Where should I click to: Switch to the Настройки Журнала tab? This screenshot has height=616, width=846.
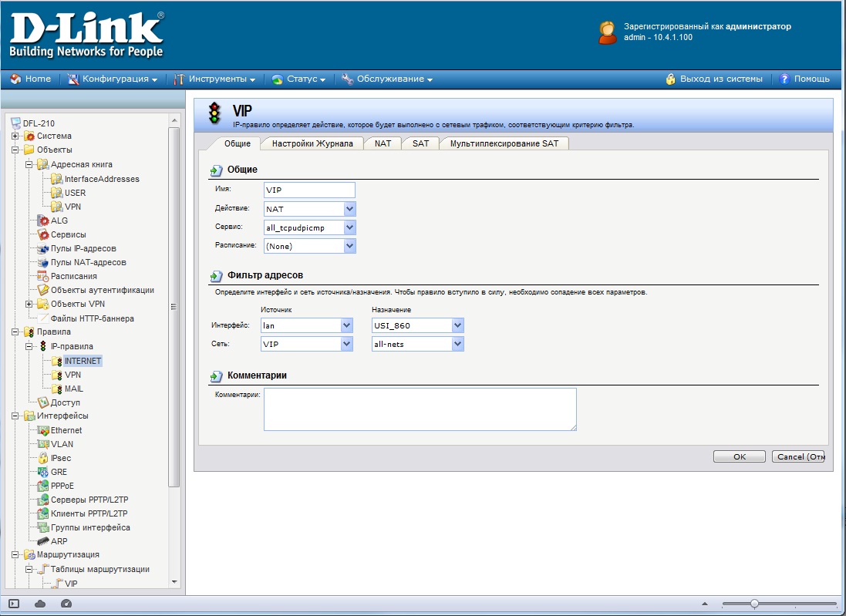pos(312,143)
